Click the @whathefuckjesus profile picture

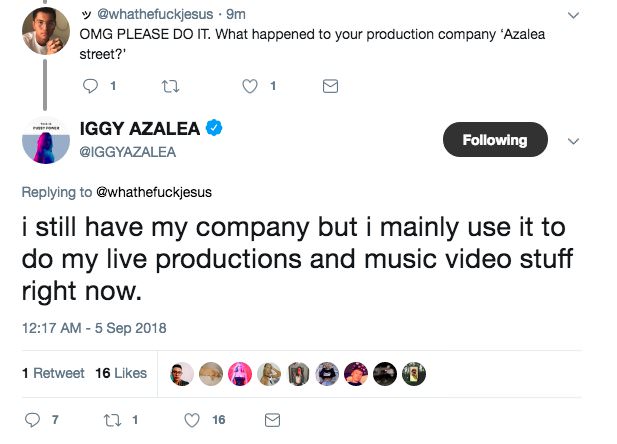coord(45,28)
